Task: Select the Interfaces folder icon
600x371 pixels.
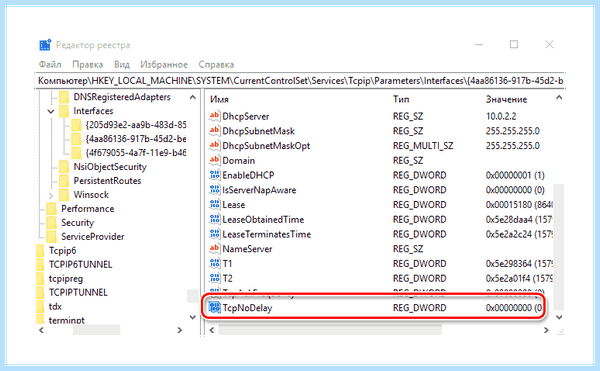Action: pyautogui.click(x=64, y=111)
